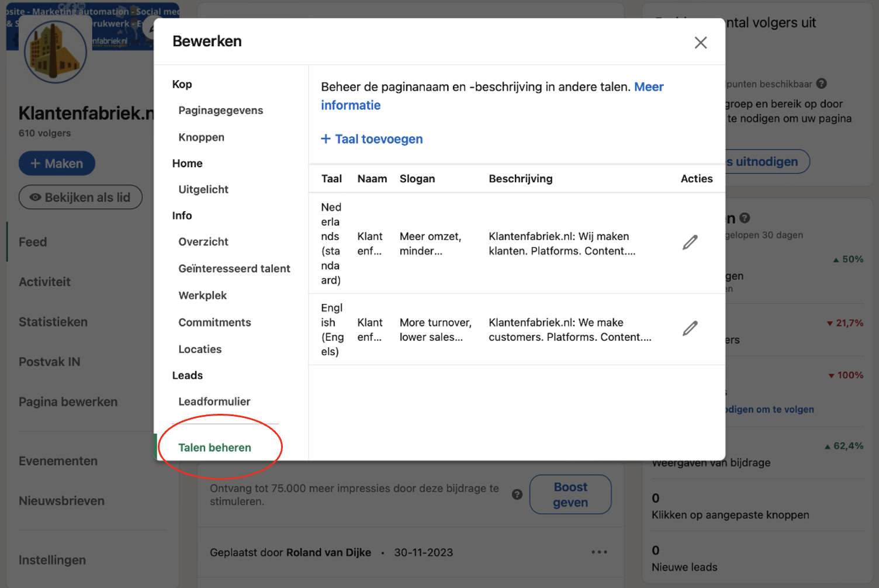
Task: Open Statistieken in the page navigation
Action: click(53, 322)
